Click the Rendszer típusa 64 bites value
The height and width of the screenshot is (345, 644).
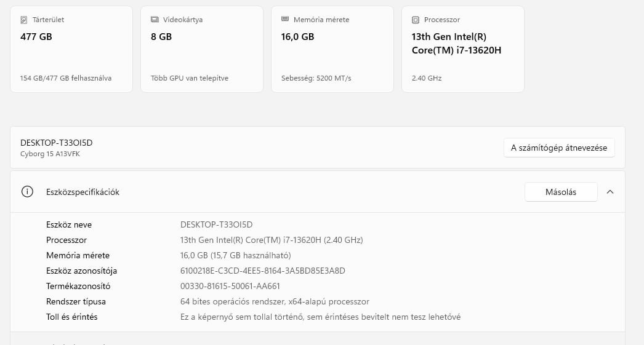tap(274, 301)
